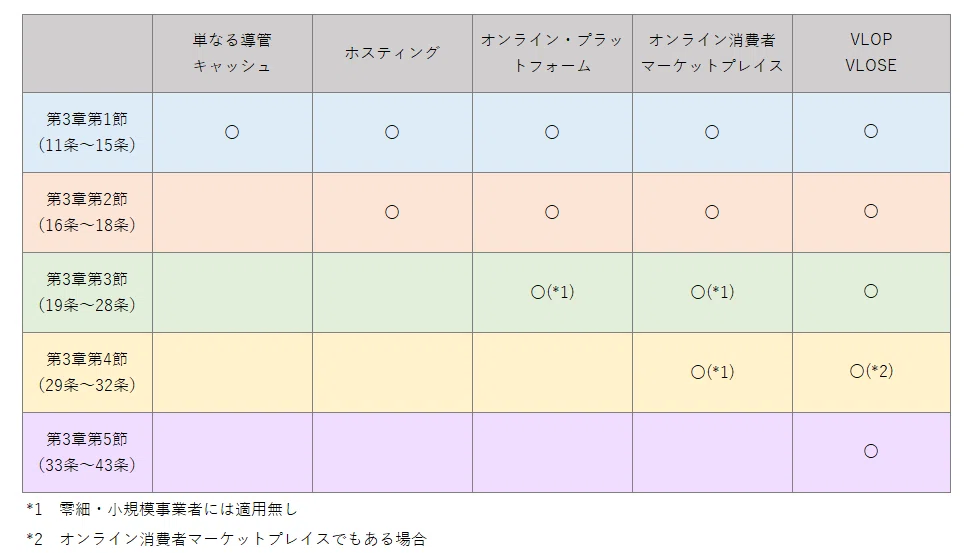Click footnote *1 零細・小規模事業者には適用無し
Screen dimensions: 967x553
pos(162,509)
